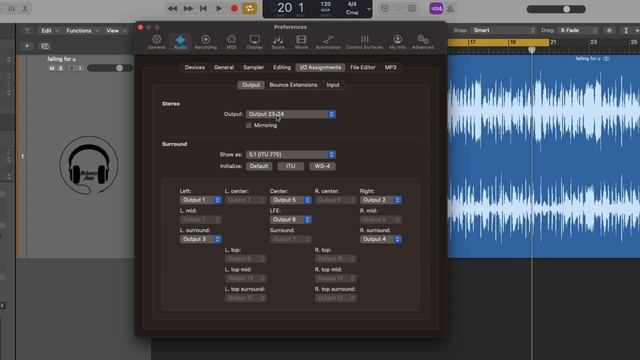This screenshot has width=640, height=360.
Task: Open the R. surround output dropdown
Action: [x=380, y=239]
